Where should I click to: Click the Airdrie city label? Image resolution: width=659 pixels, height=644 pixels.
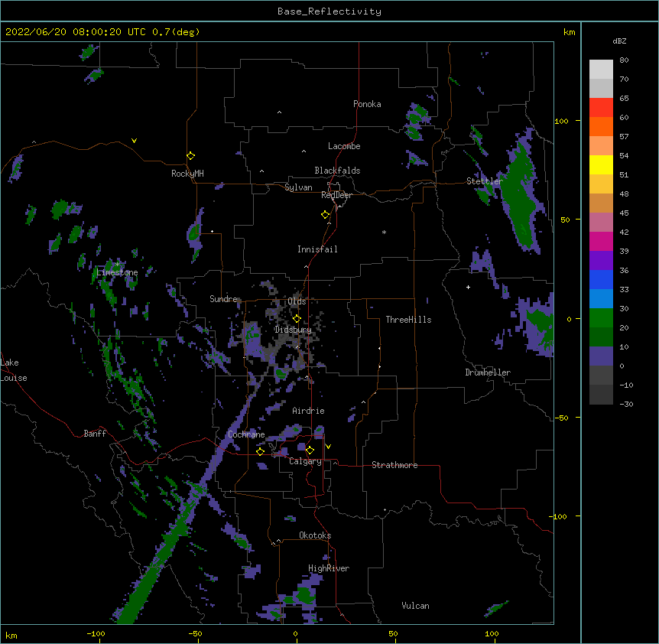(x=309, y=411)
